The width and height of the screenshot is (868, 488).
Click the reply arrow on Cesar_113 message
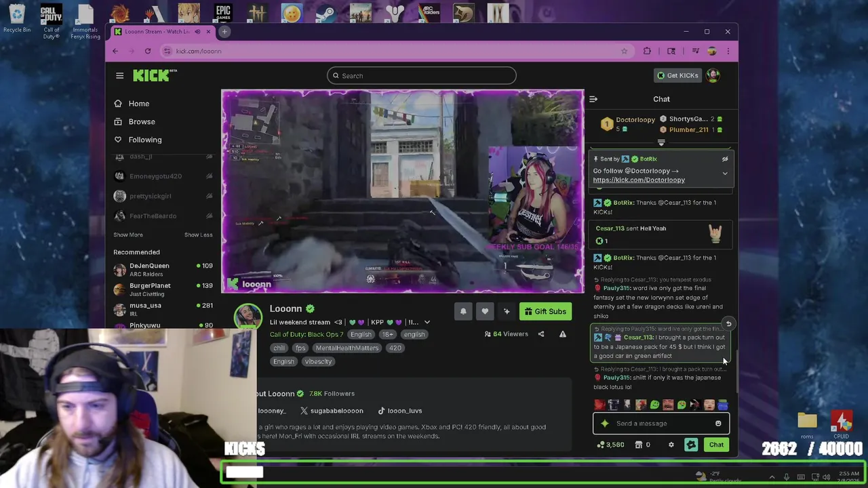point(728,324)
